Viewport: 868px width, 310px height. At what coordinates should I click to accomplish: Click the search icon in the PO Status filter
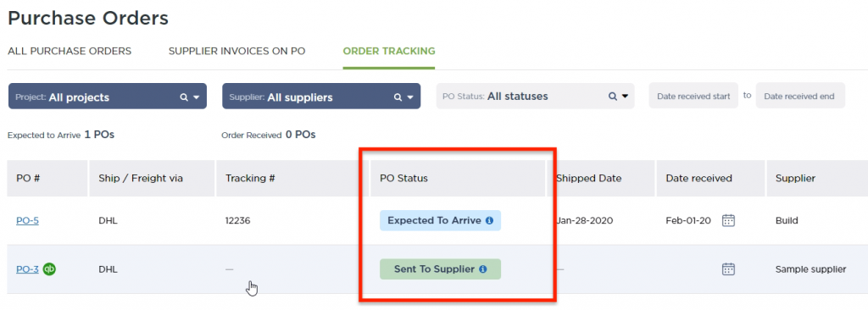tap(613, 97)
